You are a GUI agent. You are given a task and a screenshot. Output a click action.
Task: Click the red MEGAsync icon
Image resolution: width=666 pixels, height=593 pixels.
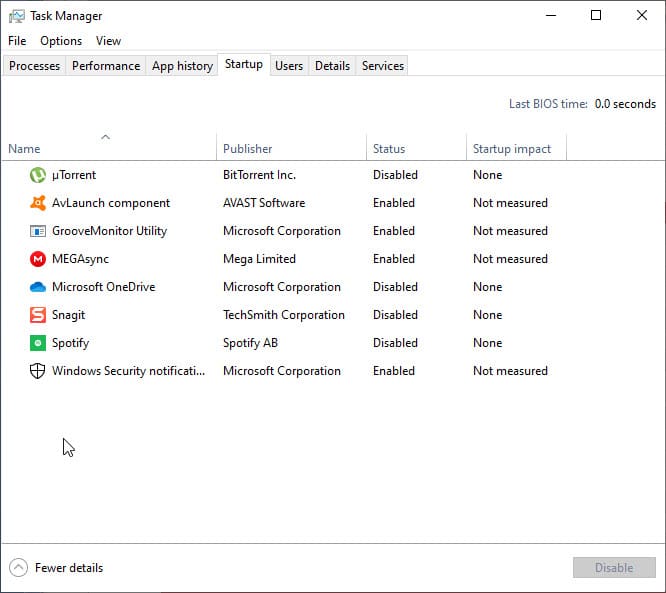[x=38, y=259]
